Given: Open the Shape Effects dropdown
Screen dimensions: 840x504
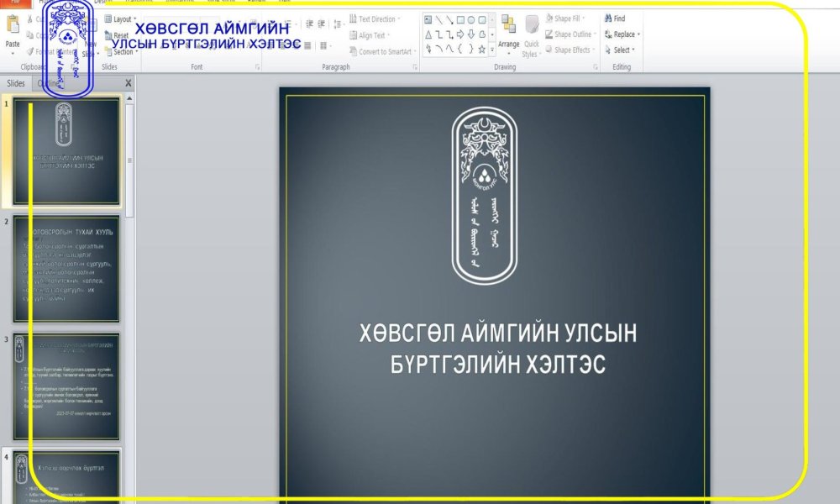Looking at the screenshot, I should coord(570,50).
